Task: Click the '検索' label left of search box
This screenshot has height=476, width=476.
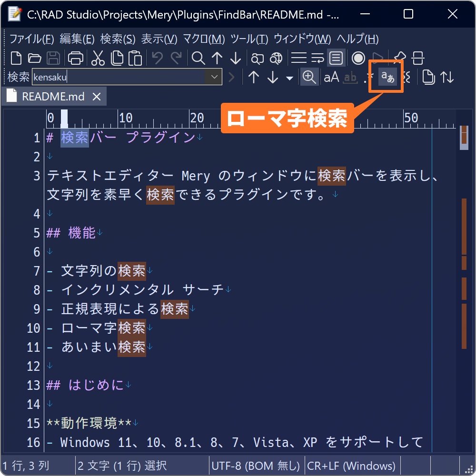Action: [x=18, y=77]
